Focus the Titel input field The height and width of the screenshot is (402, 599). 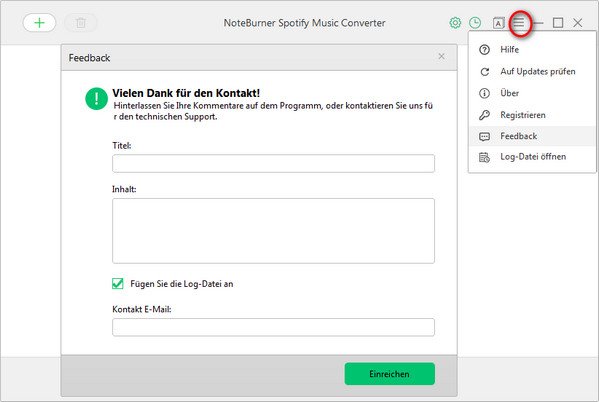click(x=273, y=164)
